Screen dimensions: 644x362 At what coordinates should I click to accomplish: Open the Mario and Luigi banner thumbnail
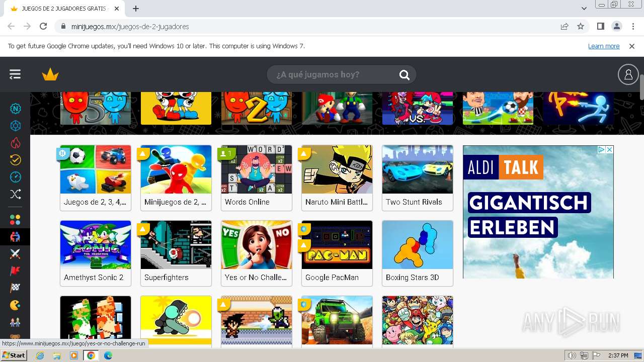click(337, 108)
